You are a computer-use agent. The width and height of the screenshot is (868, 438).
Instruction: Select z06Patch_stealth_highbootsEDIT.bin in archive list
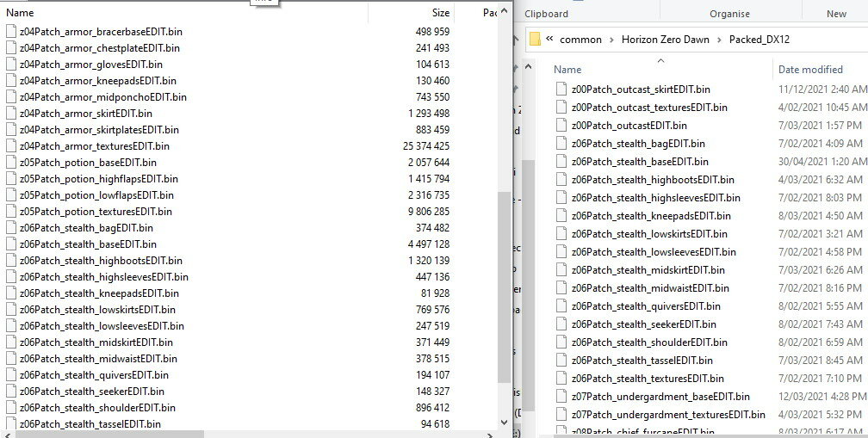pos(101,261)
